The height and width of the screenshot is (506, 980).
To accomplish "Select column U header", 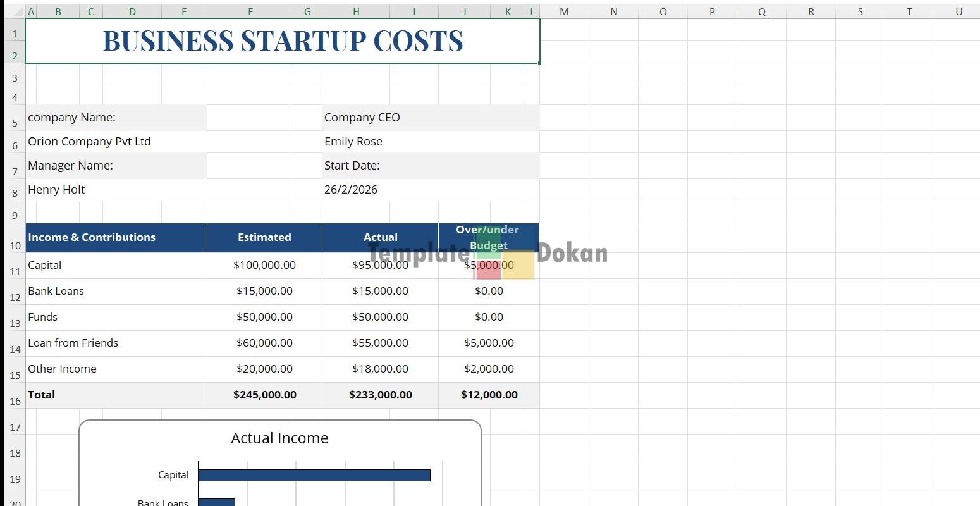I will coord(959,11).
